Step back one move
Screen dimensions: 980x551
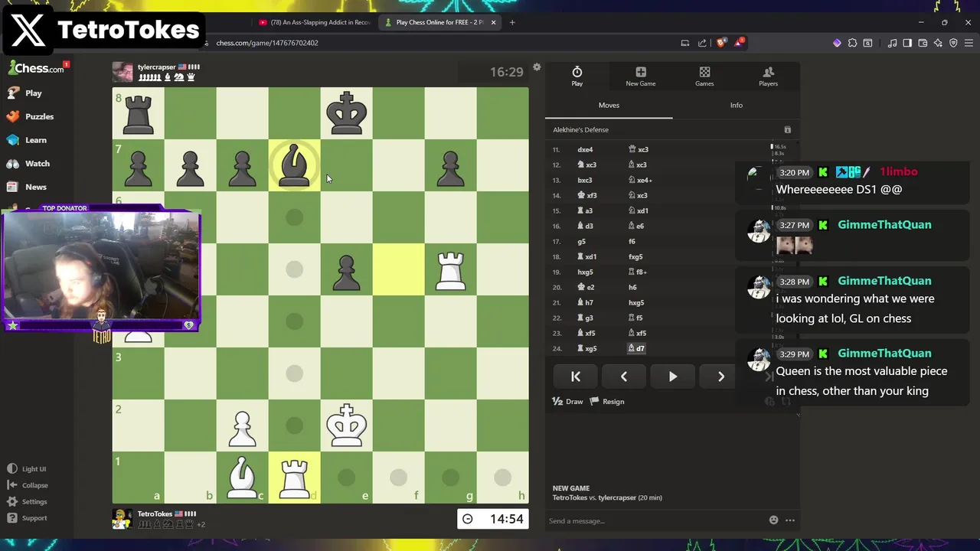pos(624,377)
